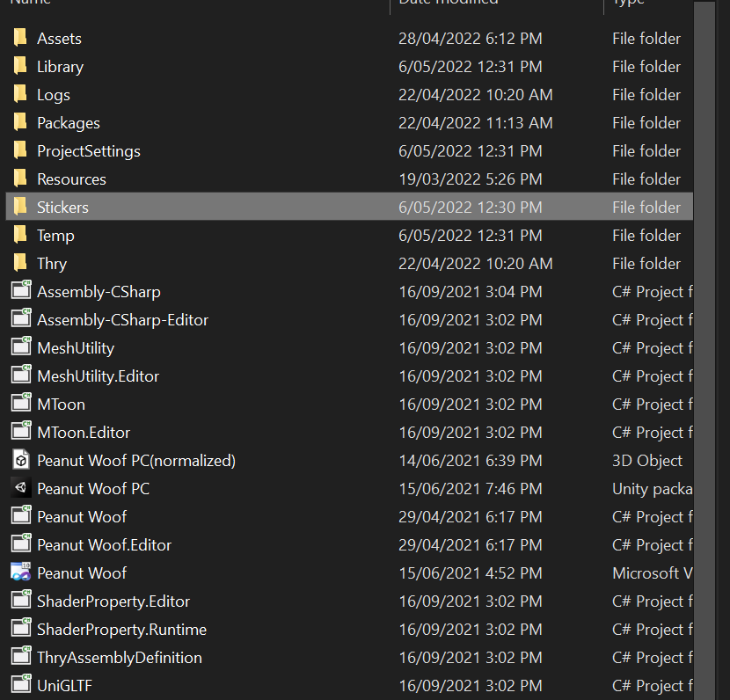This screenshot has height=700, width=730.
Task: Open the Temp folder
Action: [55, 235]
